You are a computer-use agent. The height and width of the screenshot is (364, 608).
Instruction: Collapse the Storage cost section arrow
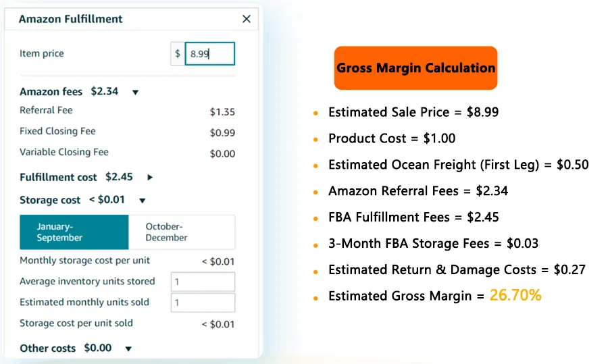[x=143, y=201]
